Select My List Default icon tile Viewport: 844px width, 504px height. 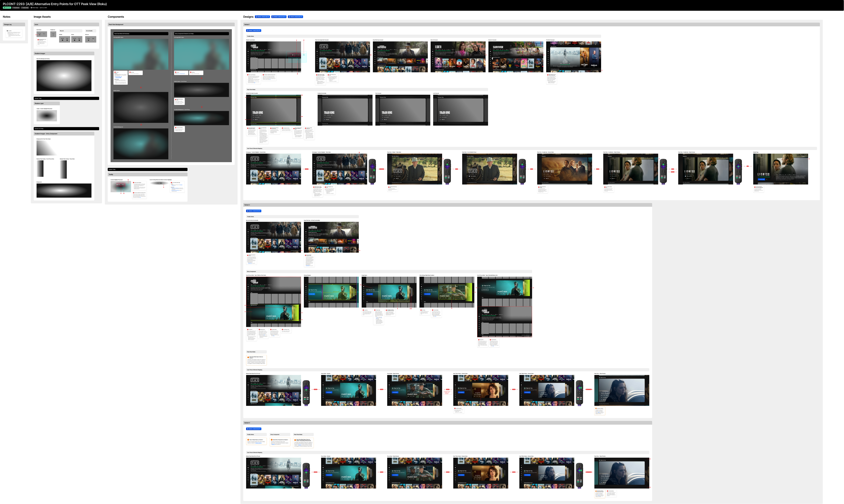pyautogui.click(x=65, y=39)
